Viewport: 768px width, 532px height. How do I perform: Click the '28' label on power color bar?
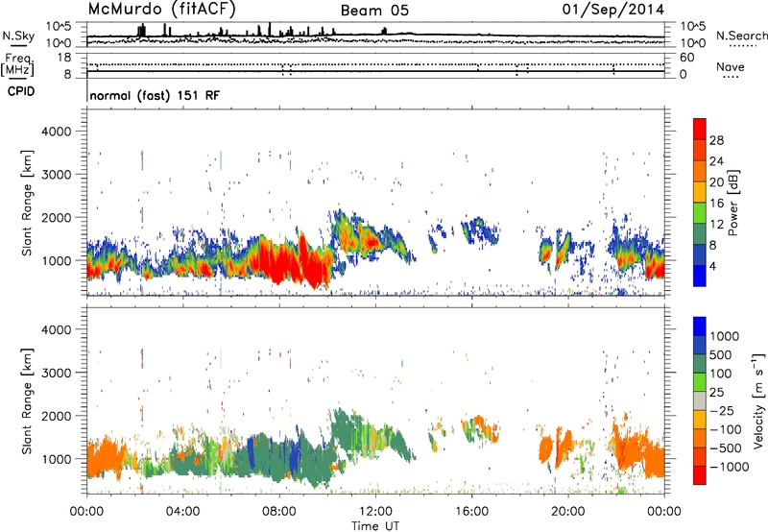716,140
